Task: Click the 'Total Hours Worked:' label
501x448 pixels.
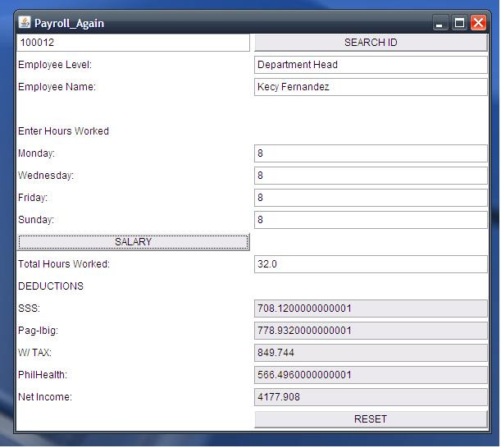Action: pos(64,264)
